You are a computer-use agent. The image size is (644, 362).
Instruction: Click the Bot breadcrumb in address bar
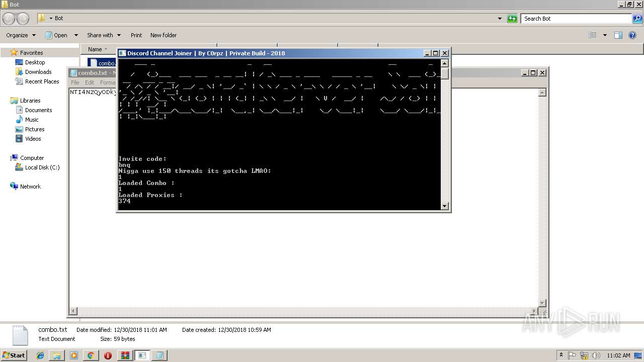(59, 18)
